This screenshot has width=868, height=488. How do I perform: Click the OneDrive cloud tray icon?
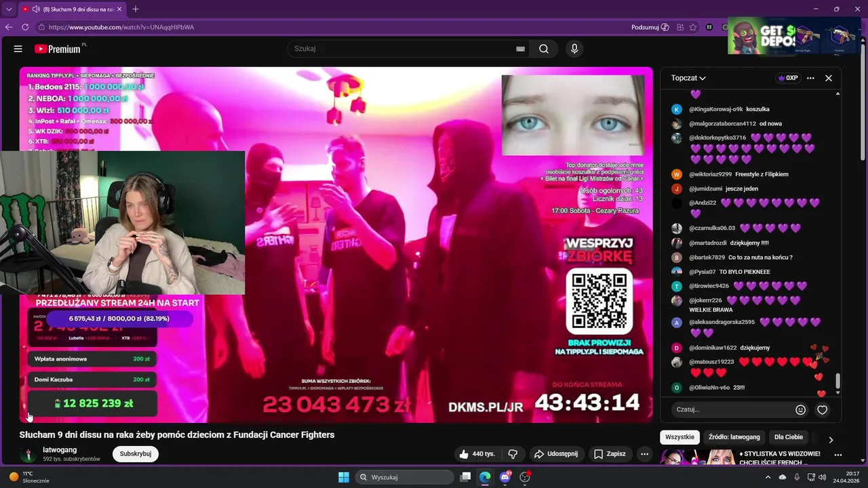pyautogui.click(x=783, y=477)
